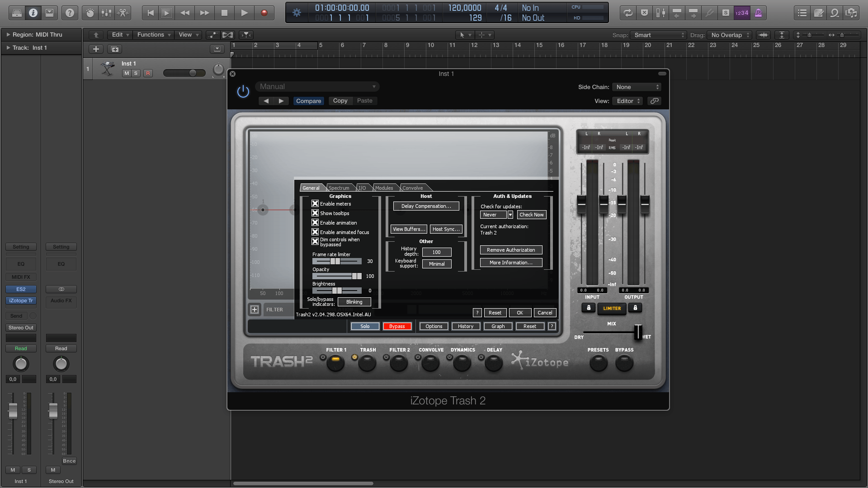Click the plug-in Link chain icon
This screenshot has width=868, height=488.
(x=655, y=101)
